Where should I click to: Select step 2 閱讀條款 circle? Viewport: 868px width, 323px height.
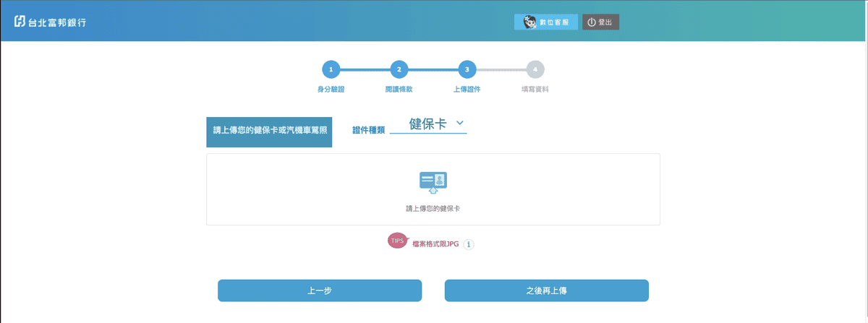[x=399, y=69]
